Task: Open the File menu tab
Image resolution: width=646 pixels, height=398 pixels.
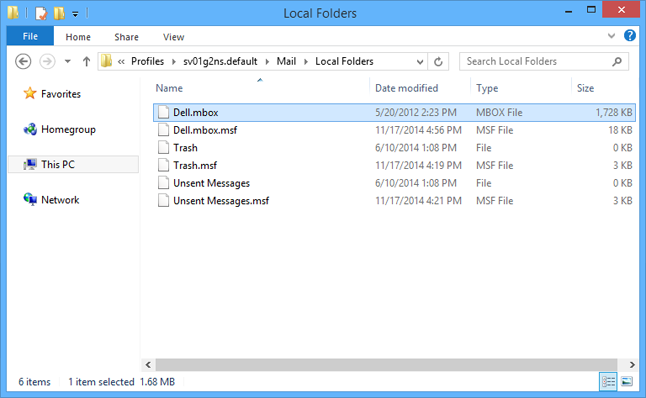Action: tap(30, 36)
